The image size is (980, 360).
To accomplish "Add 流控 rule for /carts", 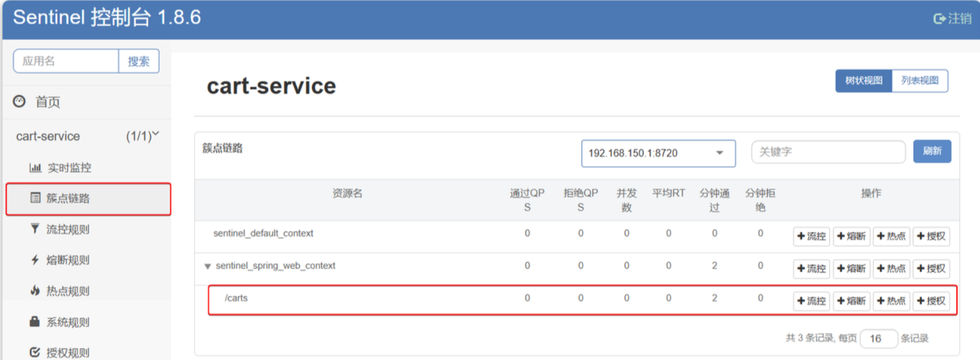I will click(x=811, y=301).
